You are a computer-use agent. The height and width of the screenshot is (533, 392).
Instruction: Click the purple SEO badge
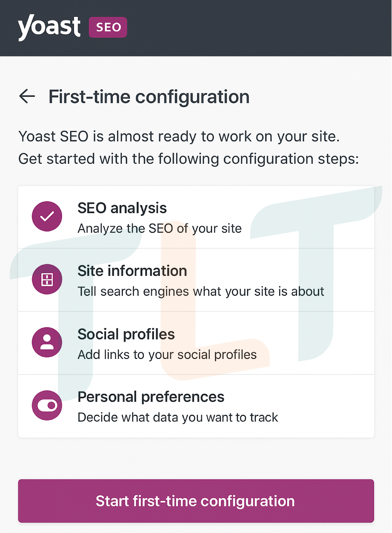pyautogui.click(x=108, y=27)
